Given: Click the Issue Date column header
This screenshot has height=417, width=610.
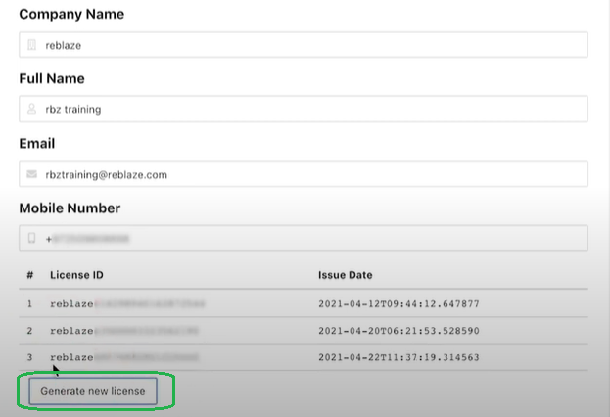Looking at the screenshot, I should coord(345,275).
